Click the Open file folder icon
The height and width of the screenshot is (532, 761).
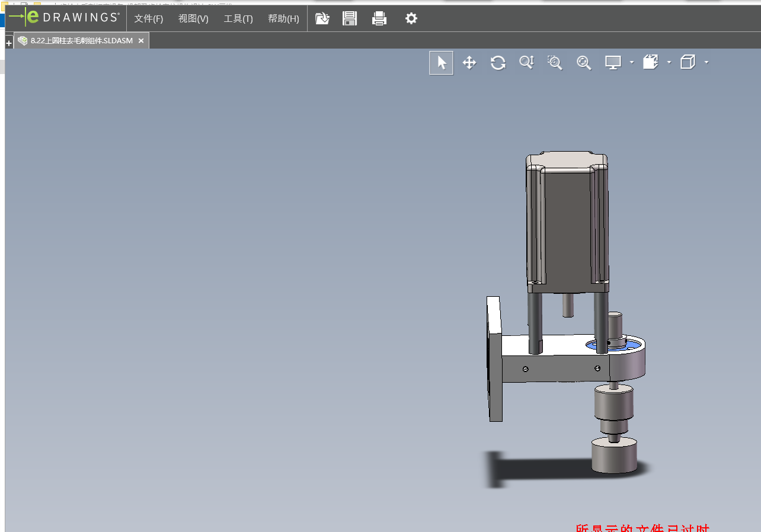322,18
